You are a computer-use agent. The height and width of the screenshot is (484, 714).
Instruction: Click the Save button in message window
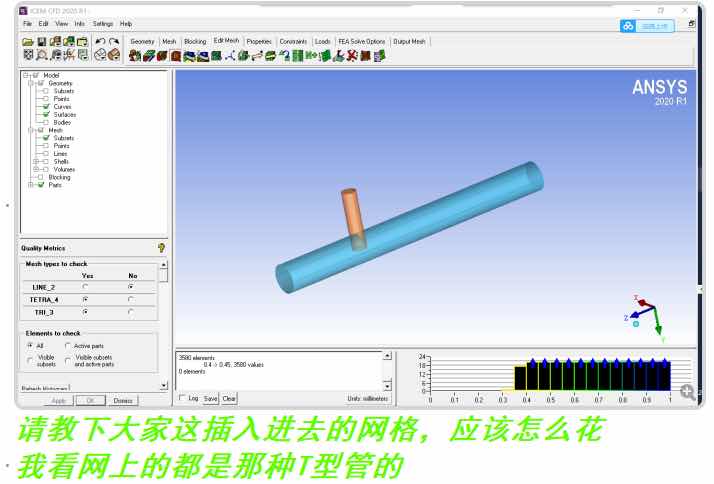210,398
